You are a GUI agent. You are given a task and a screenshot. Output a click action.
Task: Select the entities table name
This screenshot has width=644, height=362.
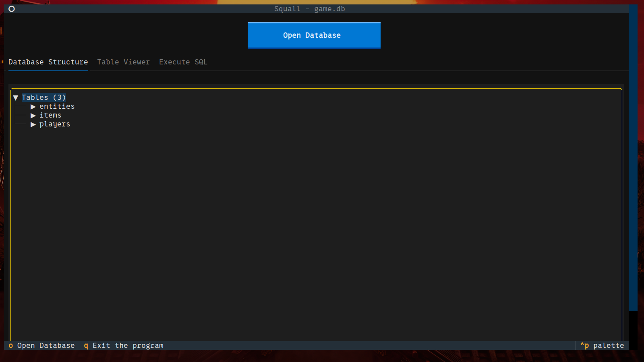click(57, 106)
